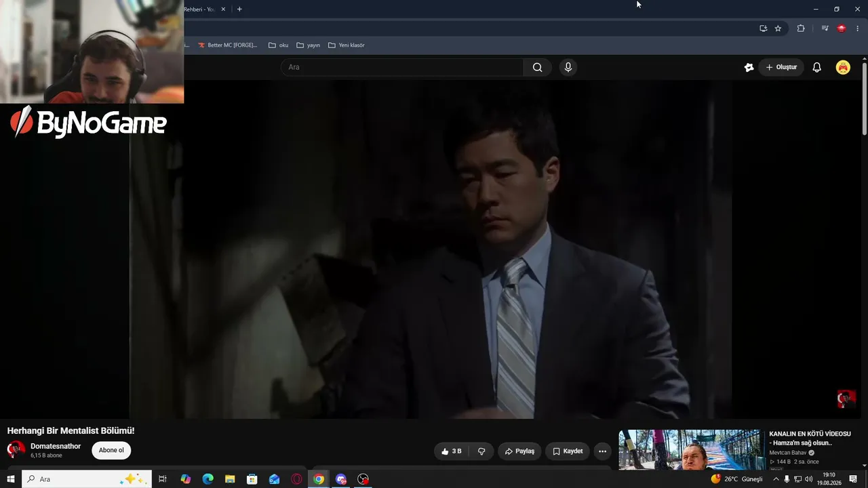Open the KANALIN EN KÖTÜ VİDEOSU title link
868x488 pixels.
tap(810, 438)
